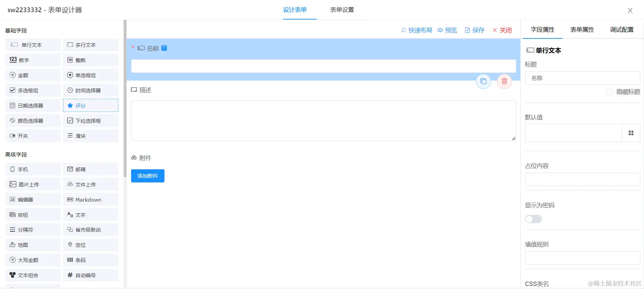Viewport: 644px width, 289px height.
Task: Add a Markdown field
Action: (x=91, y=200)
